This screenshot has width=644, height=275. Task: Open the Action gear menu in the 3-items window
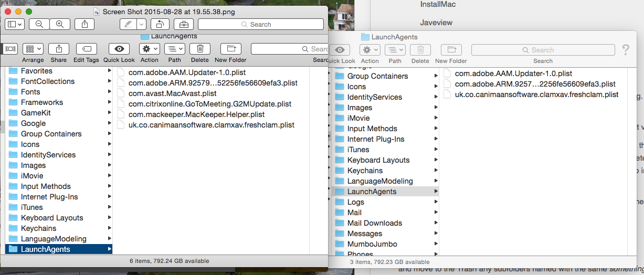(x=370, y=50)
